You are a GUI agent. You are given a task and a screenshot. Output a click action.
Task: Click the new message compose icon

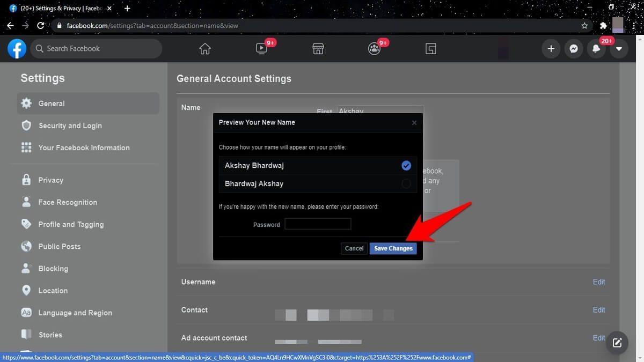(617, 342)
